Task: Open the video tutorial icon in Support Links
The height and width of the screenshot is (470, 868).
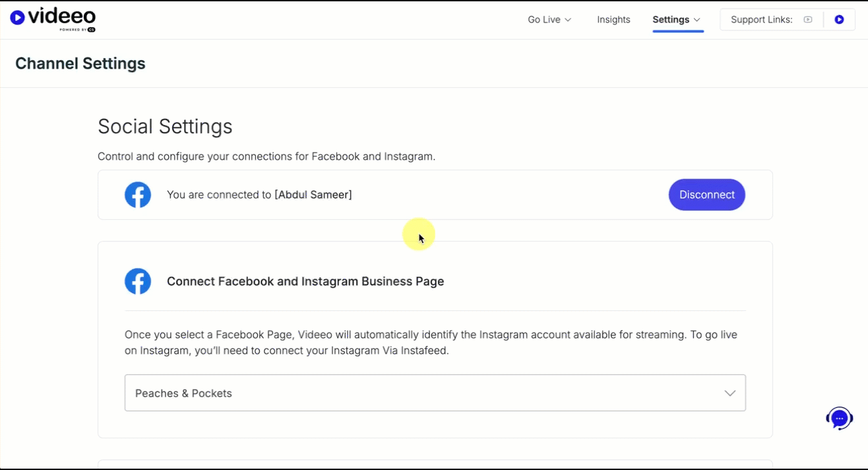Action: (807, 20)
